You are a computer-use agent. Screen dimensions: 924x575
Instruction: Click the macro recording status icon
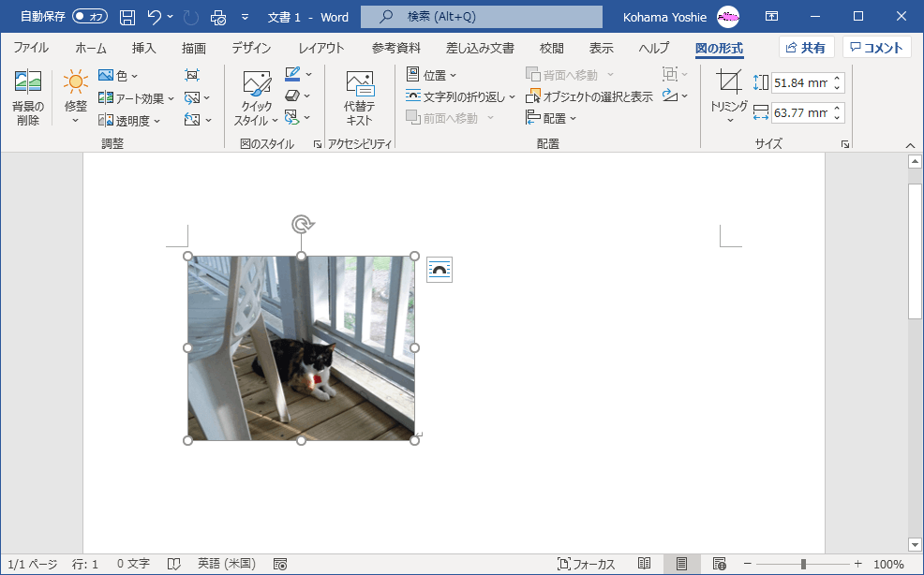[280, 565]
